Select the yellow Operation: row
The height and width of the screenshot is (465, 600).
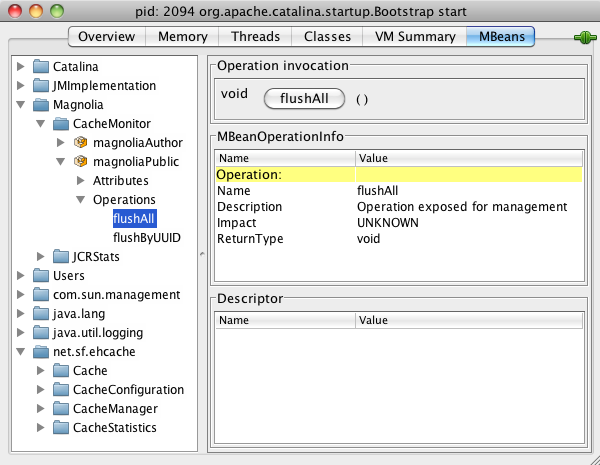(399, 175)
